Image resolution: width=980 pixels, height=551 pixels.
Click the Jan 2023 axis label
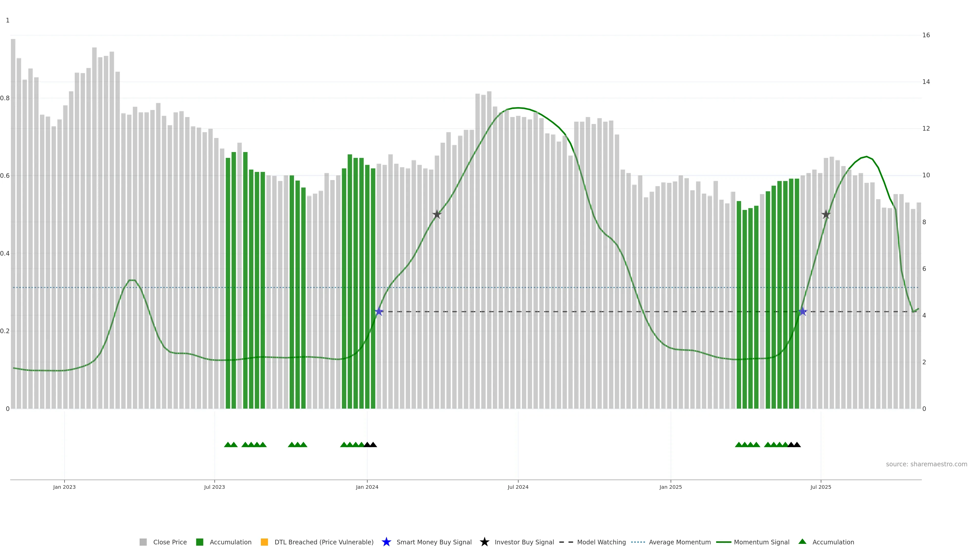[64, 487]
